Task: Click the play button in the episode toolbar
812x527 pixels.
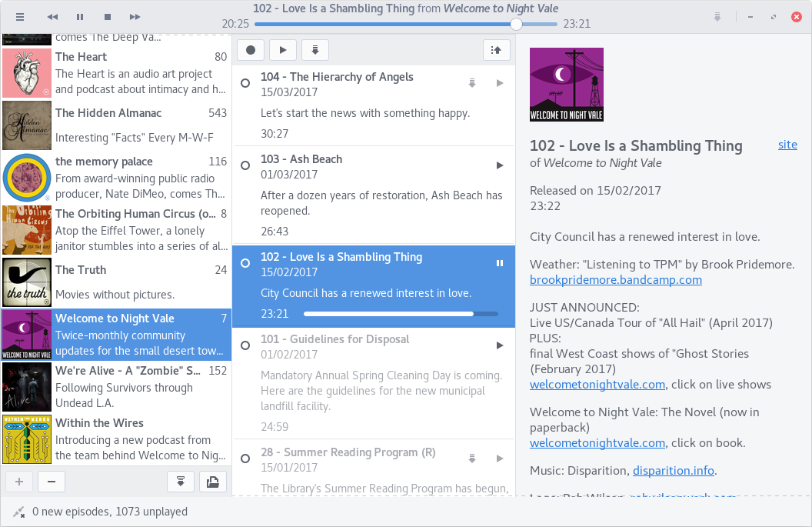Action: pos(283,50)
